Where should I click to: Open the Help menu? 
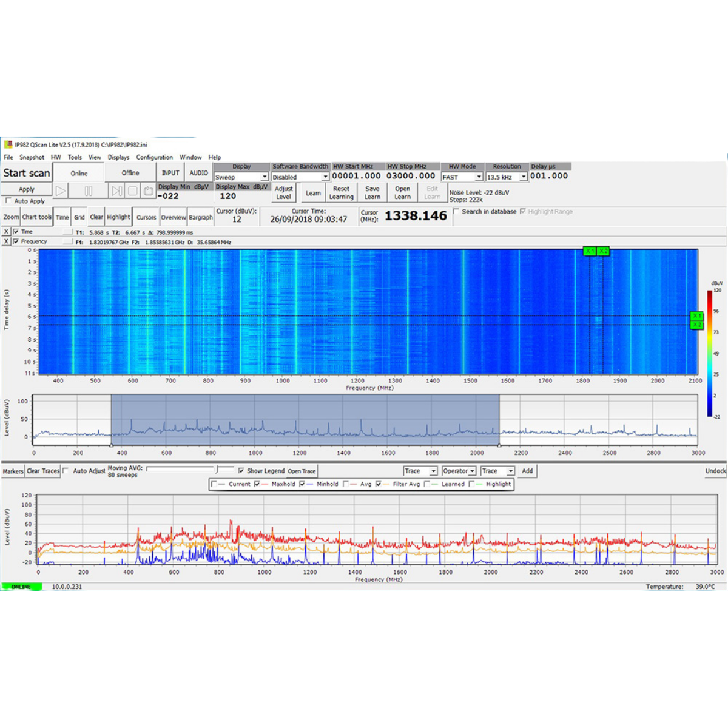coord(215,157)
